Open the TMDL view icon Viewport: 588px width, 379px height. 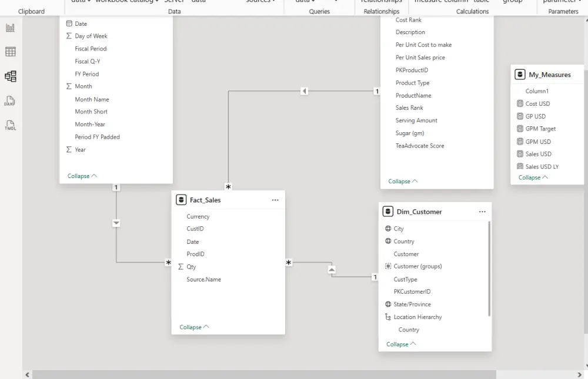(10, 125)
